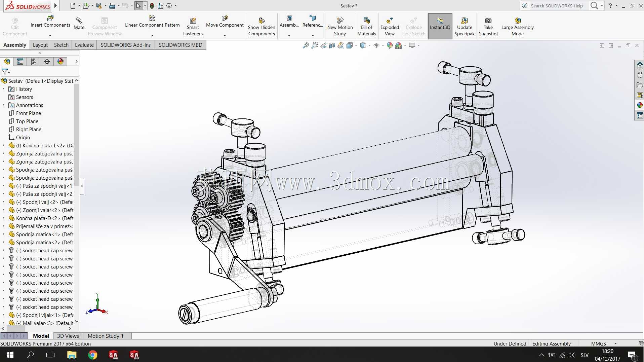This screenshot has width=644, height=362.
Task: Open PropertyManager tab in left panel
Action: [x=20, y=61]
